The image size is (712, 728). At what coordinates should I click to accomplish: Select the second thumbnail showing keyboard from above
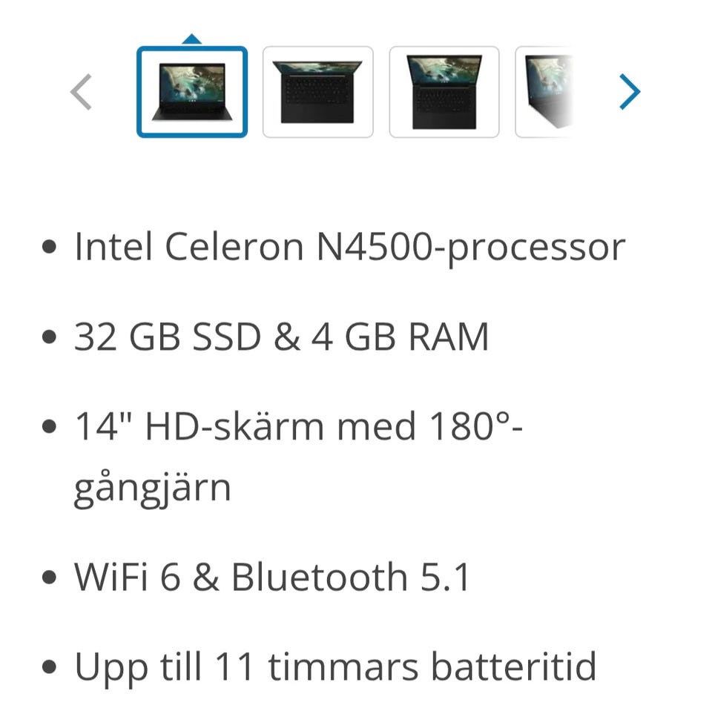pyautogui.click(x=317, y=92)
